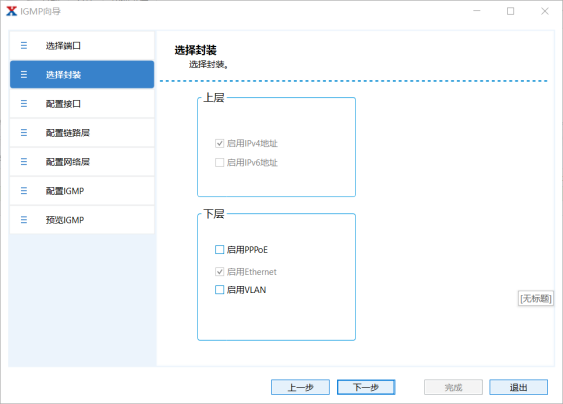Toggle the 启用Ethernet checkbox
563x404 pixels.
coord(219,272)
